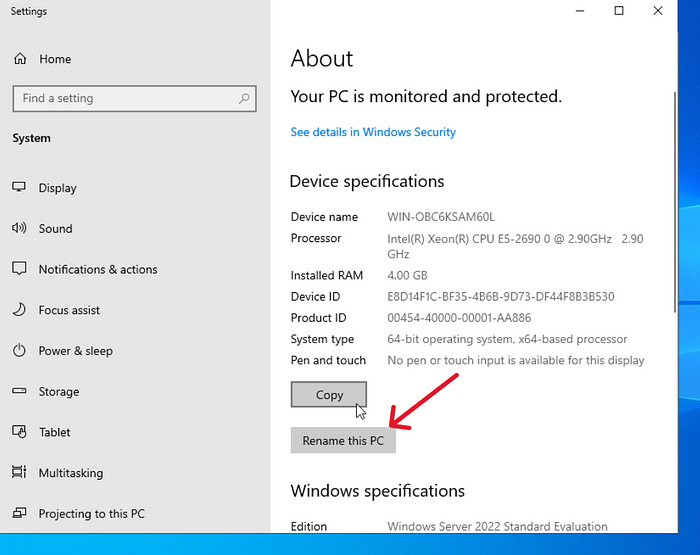
Task: Open See details in Windows Security
Action: (373, 132)
